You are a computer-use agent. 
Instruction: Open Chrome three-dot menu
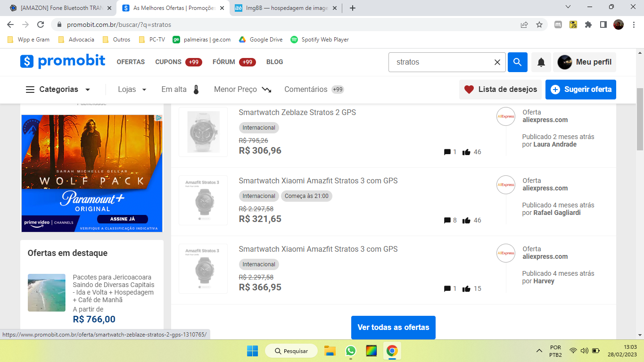pos(633,25)
